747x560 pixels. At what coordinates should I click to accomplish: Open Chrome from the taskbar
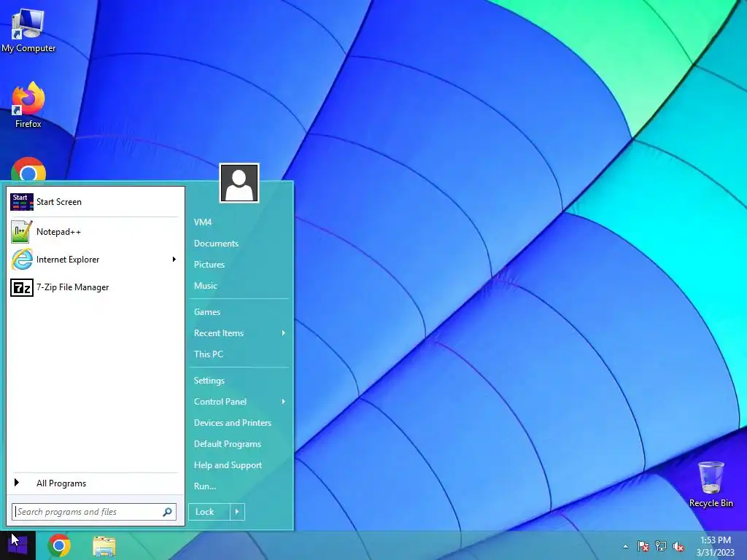click(x=59, y=545)
